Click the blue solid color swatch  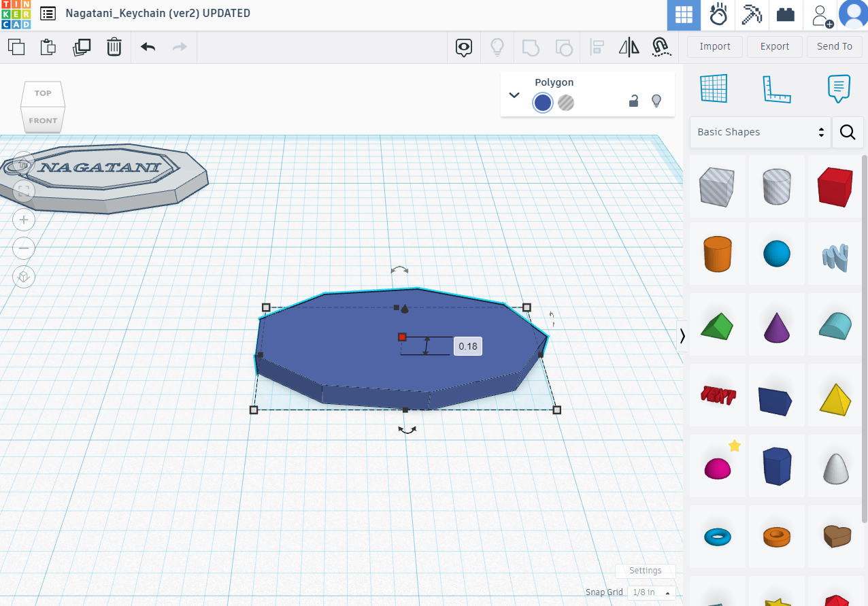pyautogui.click(x=542, y=103)
